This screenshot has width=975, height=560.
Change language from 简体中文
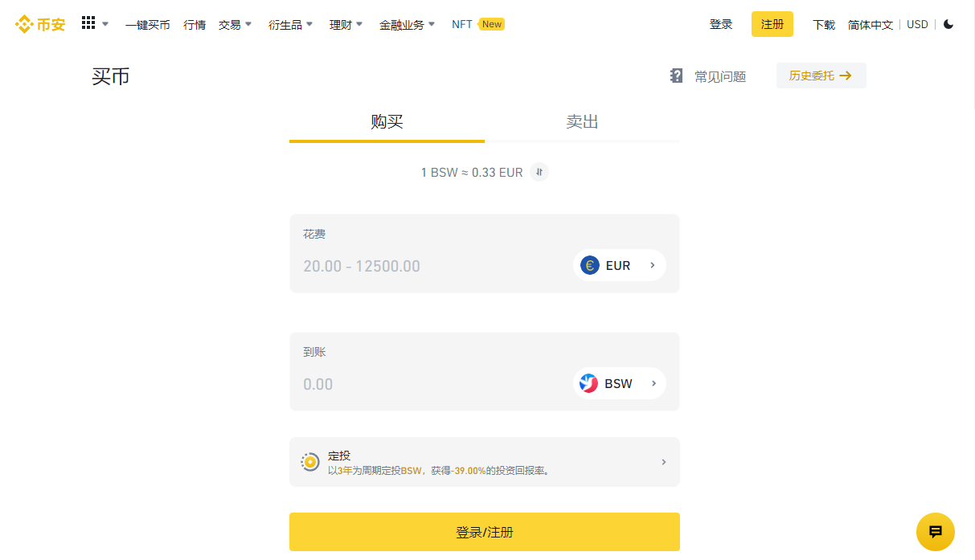tap(871, 24)
